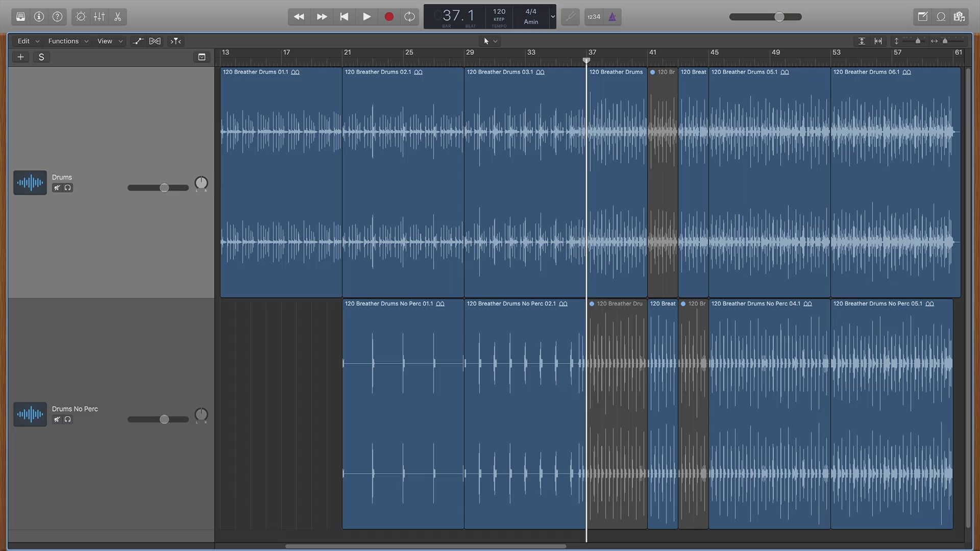Select region 120 Breather Drums 05.1
The width and height of the screenshot is (980, 551).
tap(769, 182)
